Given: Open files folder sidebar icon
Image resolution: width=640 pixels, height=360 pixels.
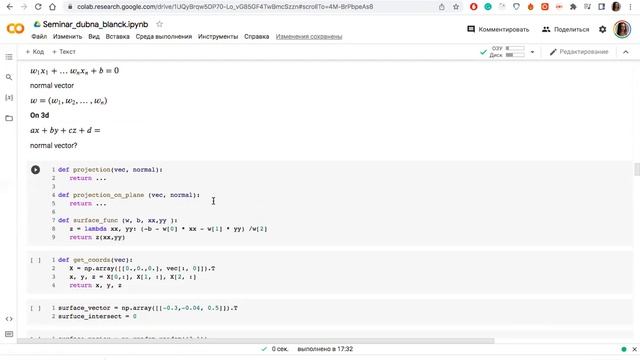Looking at the screenshot, I should (x=9, y=118).
